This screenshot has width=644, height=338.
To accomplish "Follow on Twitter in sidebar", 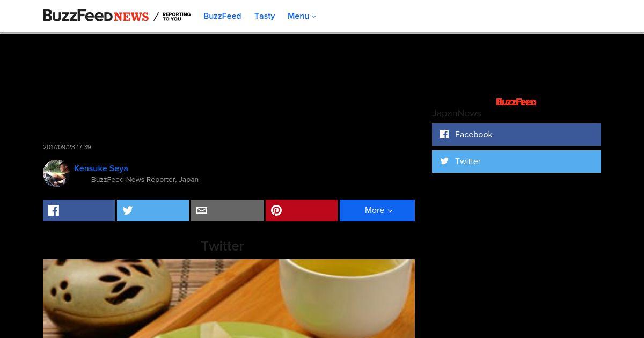I will click(x=516, y=161).
